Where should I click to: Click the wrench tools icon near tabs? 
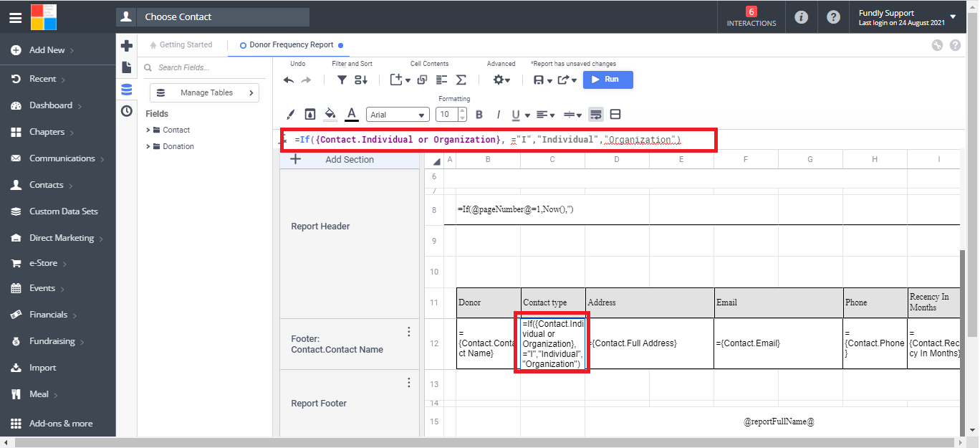938,45
